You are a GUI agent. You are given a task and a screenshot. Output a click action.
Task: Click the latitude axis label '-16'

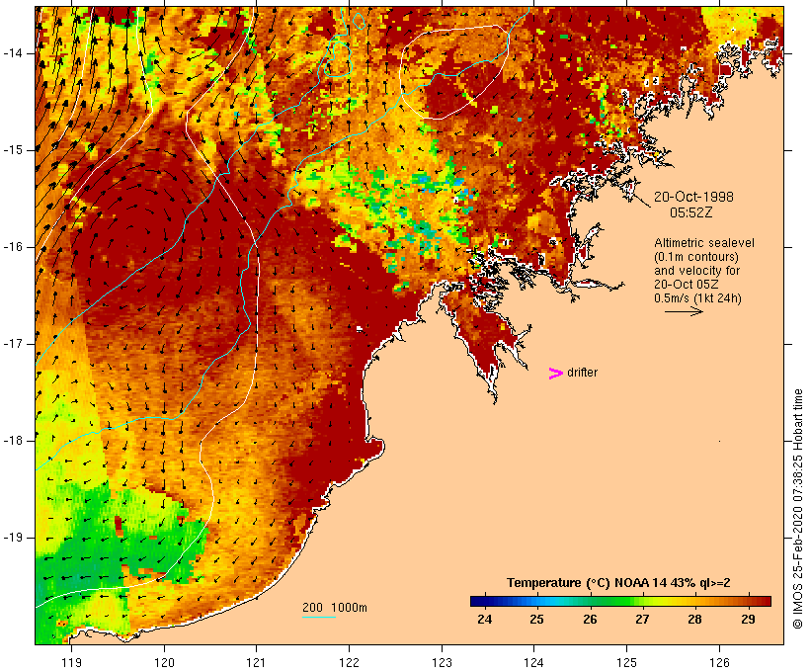click(x=12, y=247)
